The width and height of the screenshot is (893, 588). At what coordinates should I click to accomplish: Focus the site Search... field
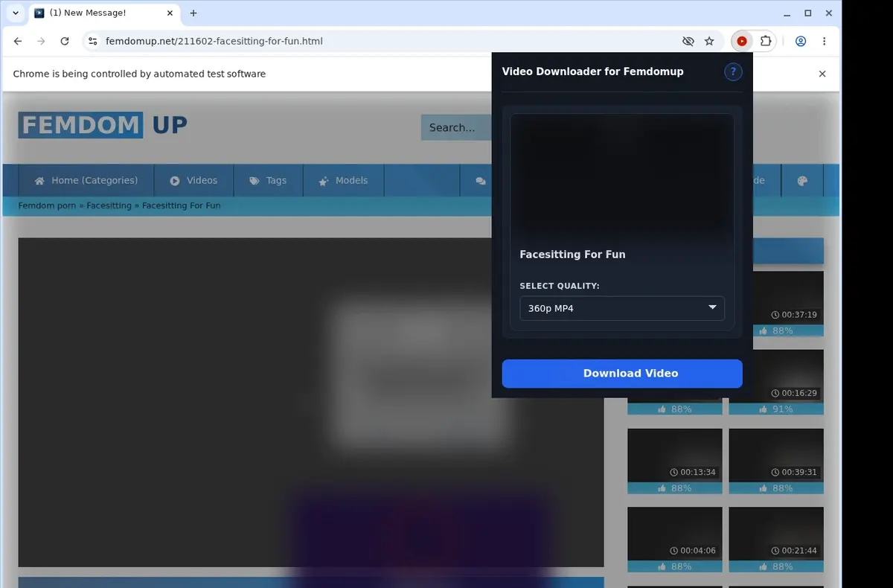(x=457, y=127)
